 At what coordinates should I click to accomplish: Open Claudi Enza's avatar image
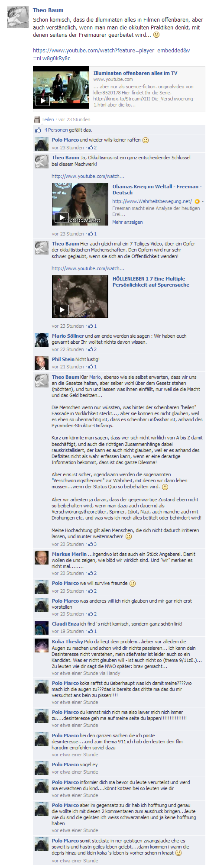point(42,628)
